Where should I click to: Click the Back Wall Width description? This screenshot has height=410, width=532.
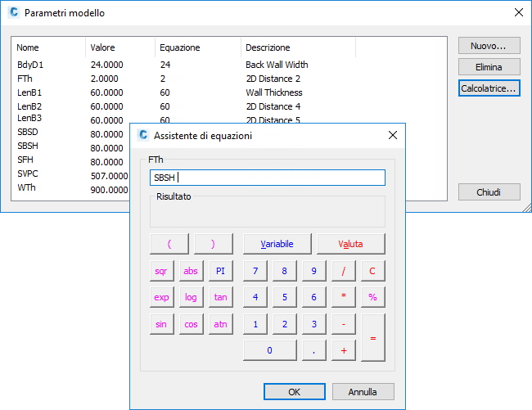pos(277,65)
